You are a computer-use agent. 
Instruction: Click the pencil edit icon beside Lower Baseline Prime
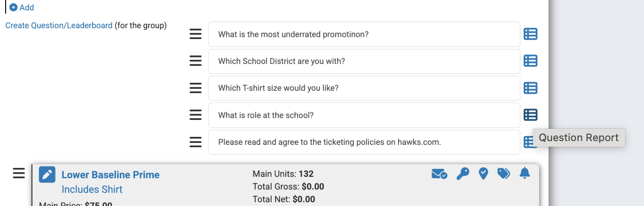tap(47, 174)
